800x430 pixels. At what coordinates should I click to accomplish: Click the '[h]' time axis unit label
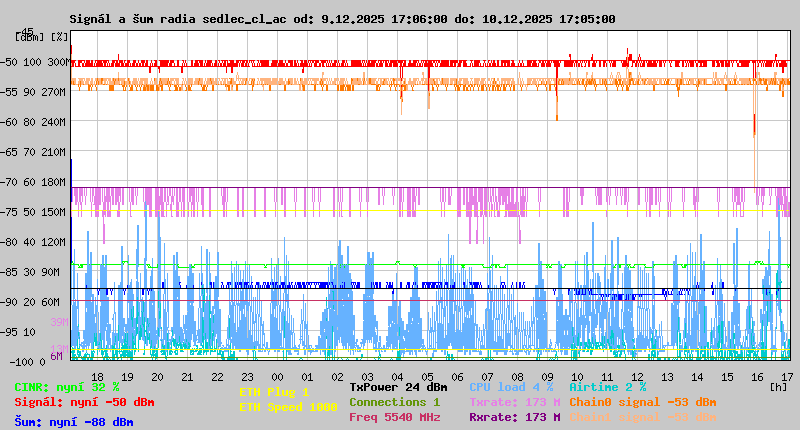coord(778,386)
